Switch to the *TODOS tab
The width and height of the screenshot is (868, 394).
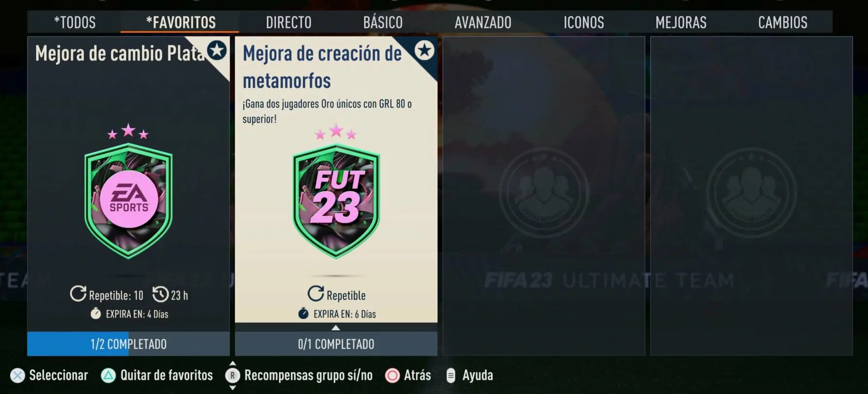[74, 22]
